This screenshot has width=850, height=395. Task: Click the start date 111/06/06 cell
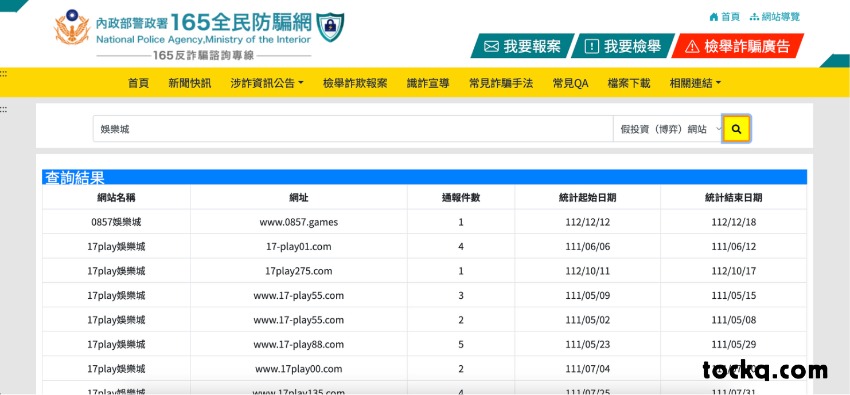[588, 247]
